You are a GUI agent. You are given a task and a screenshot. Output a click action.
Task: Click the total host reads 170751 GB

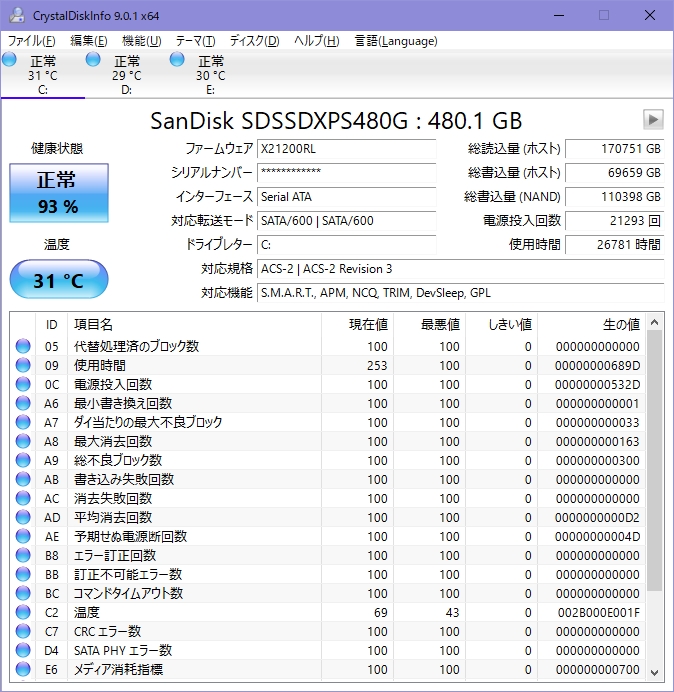point(614,149)
